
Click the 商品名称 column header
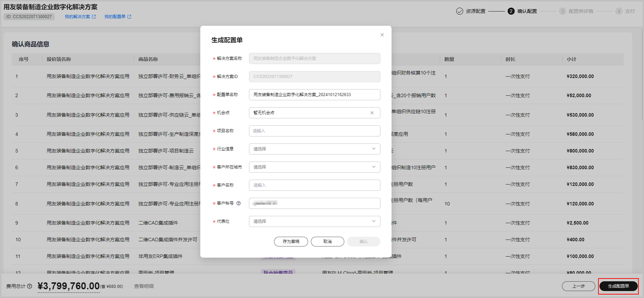pos(148,59)
